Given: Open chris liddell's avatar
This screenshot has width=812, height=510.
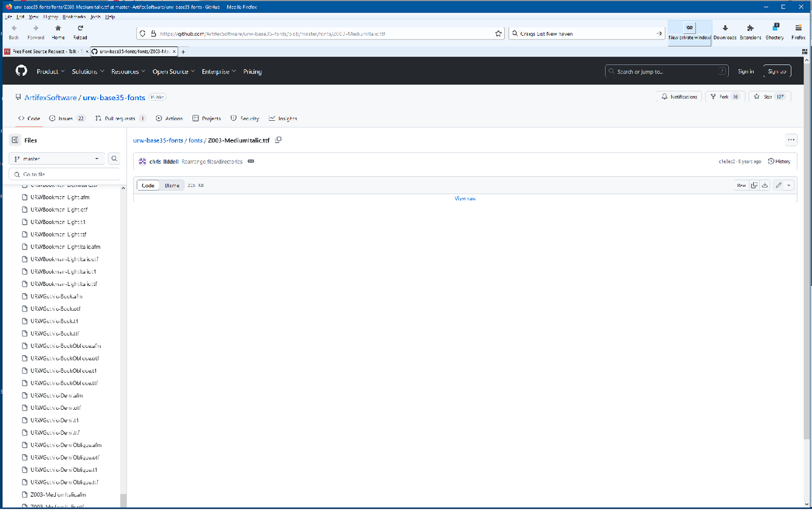Looking at the screenshot, I should (x=143, y=161).
